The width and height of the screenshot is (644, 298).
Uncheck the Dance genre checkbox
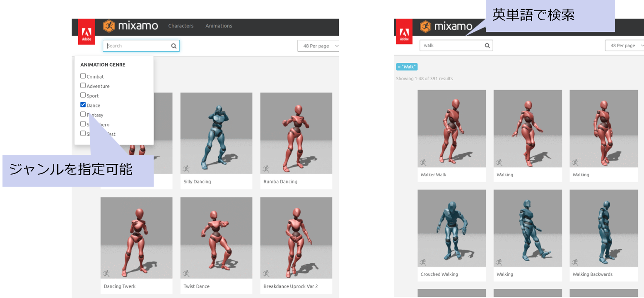coord(83,104)
